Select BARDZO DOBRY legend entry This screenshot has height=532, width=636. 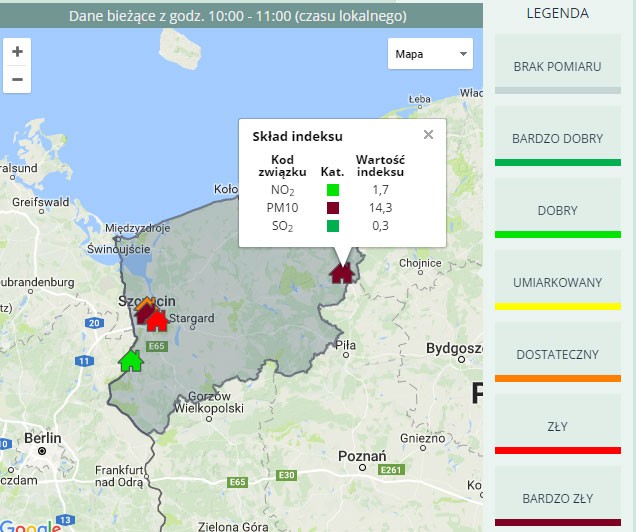[x=557, y=138]
